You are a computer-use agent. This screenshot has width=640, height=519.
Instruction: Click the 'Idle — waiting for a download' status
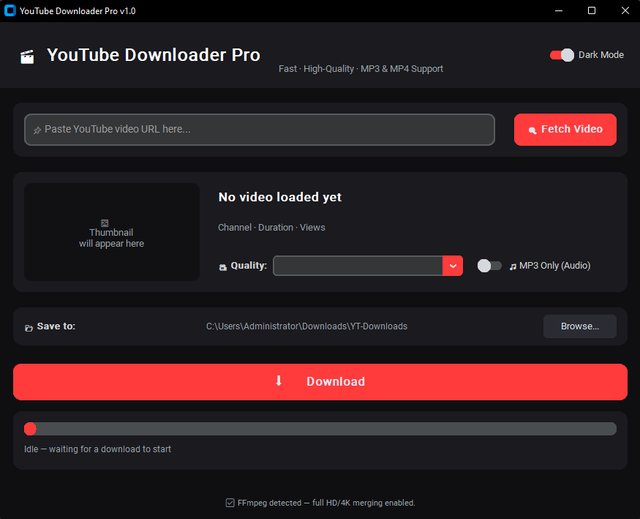[x=98, y=449]
